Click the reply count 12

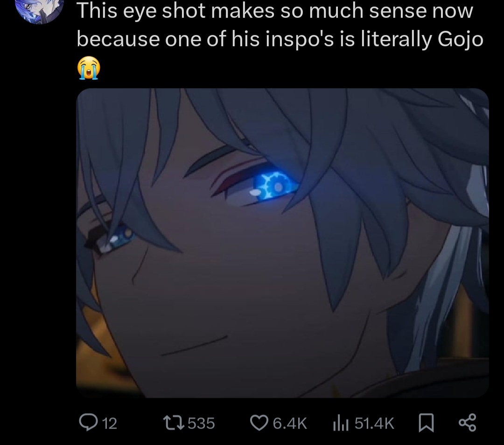[x=110, y=424]
